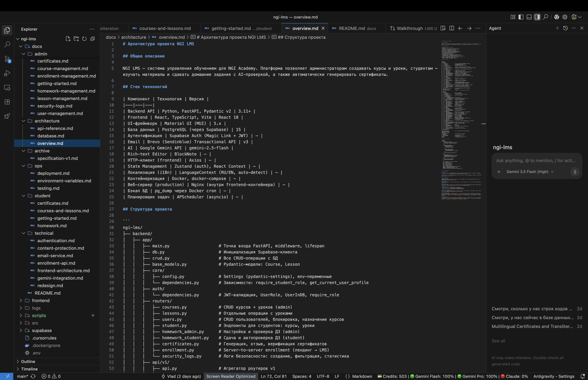588x380 pixels.
Task: Open the search icon in title bar
Action: tap(546, 17)
